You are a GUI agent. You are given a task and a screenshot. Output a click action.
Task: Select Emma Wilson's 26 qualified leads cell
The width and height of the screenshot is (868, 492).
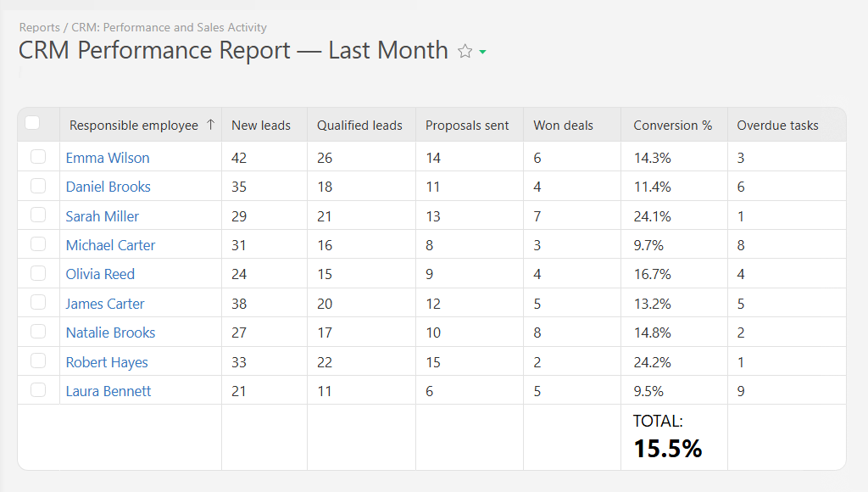(361, 157)
